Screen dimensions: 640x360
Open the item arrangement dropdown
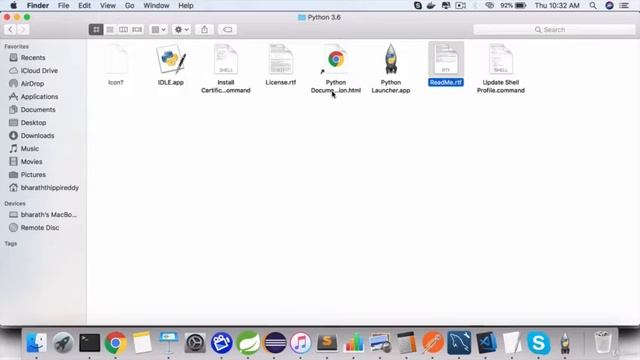(x=158, y=29)
